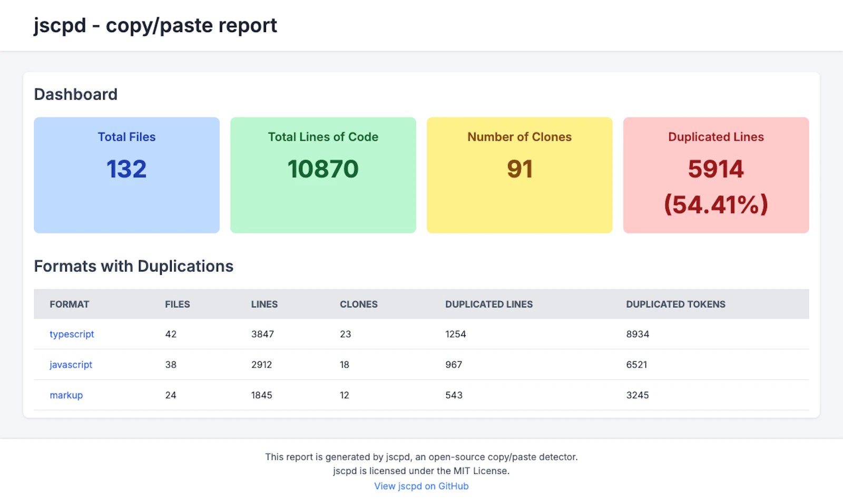
Task: Sort table by the CLONES column header
Action: coord(358,304)
